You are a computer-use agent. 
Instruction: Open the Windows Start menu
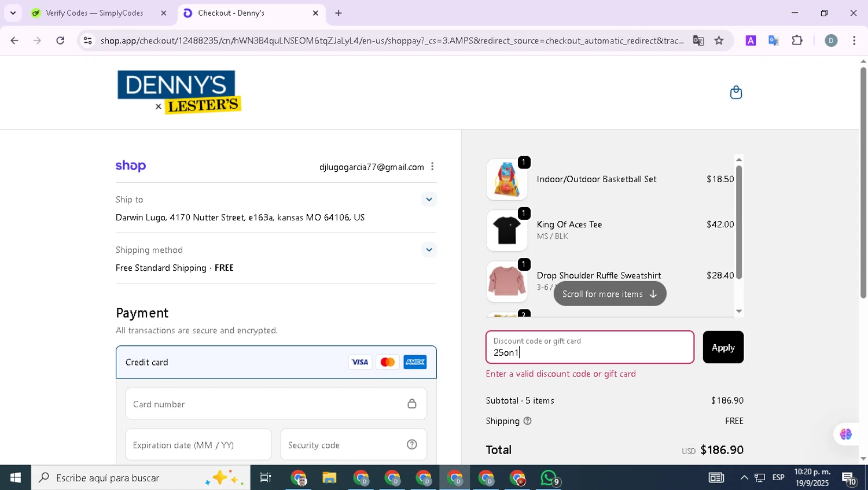(16, 478)
